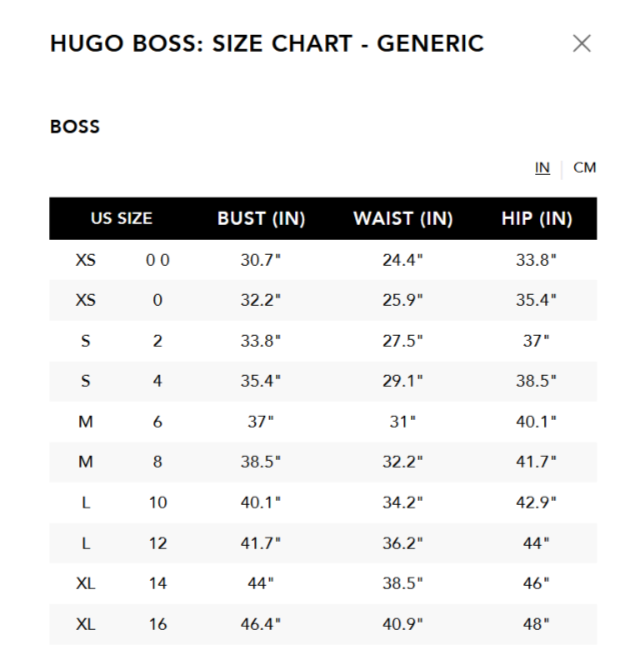This screenshot has width=630, height=660.
Task: Click the size chart title text
Action: 266,44
